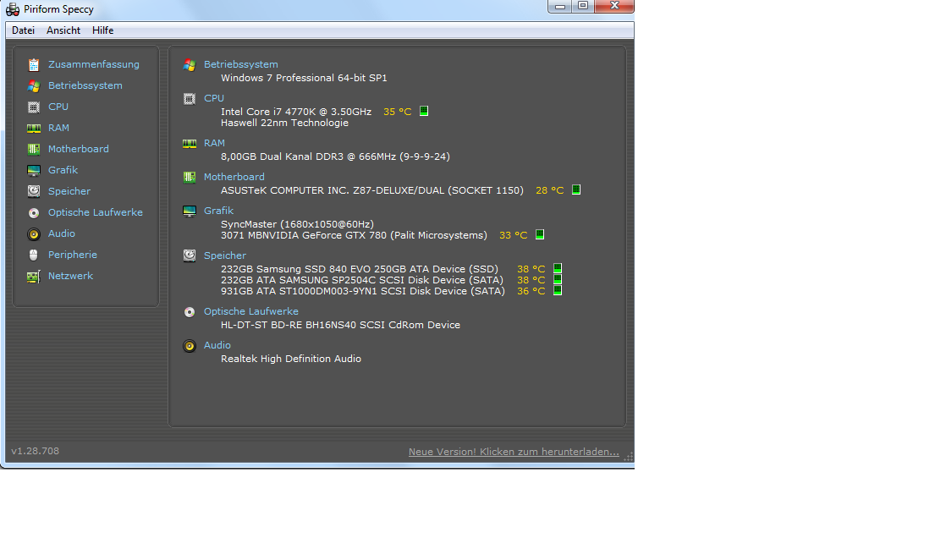Select Grafik in the sidebar
The height and width of the screenshot is (560, 946).
click(63, 169)
